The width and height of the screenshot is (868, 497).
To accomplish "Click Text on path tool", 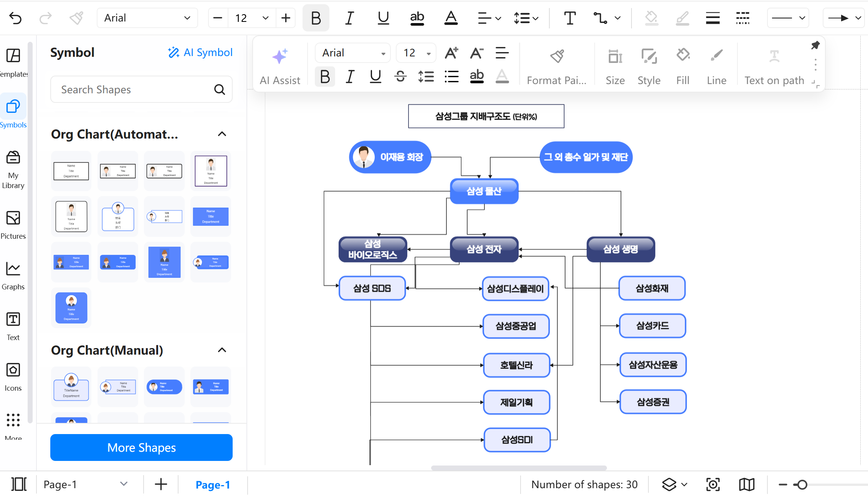I will (x=774, y=66).
